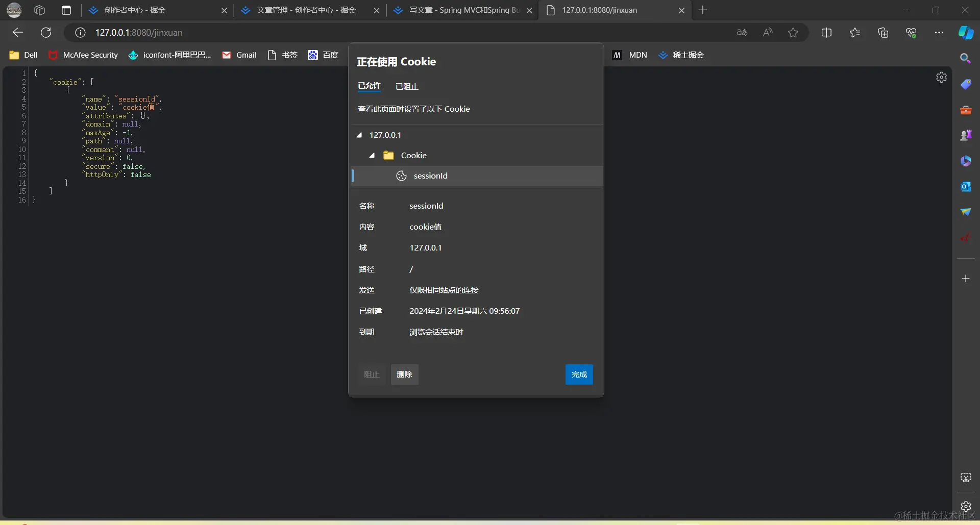Close the 写文章 Spring MVC tab

tap(529, 10)
